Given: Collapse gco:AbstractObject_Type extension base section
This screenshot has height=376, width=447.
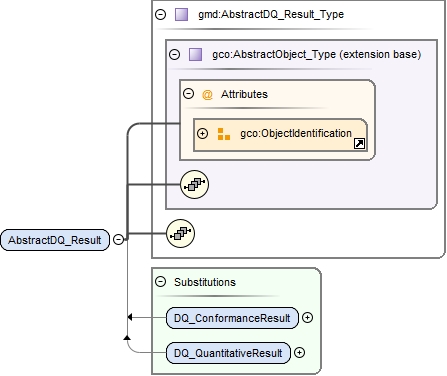Looking at the screenshot, I should 174,54.
